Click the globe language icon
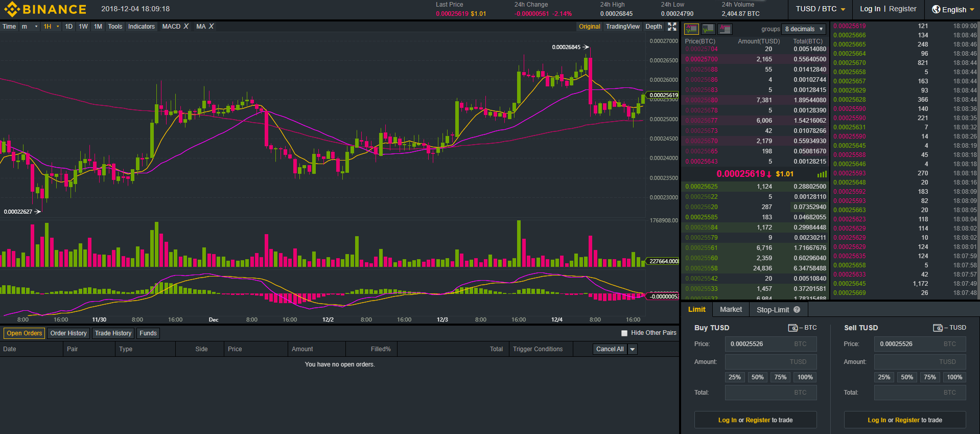Image resolution: width=980 pixels, height=434 pixels. (x=936, y=9)
